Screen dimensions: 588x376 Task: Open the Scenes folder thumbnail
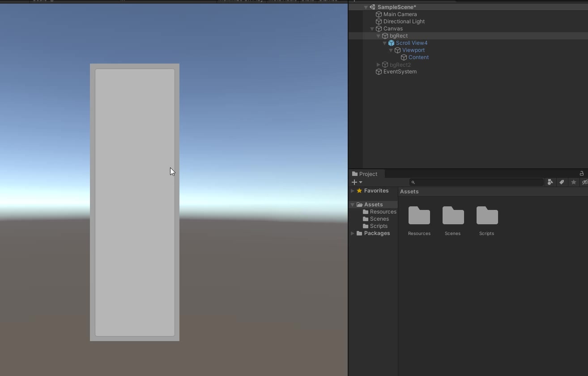453,216
